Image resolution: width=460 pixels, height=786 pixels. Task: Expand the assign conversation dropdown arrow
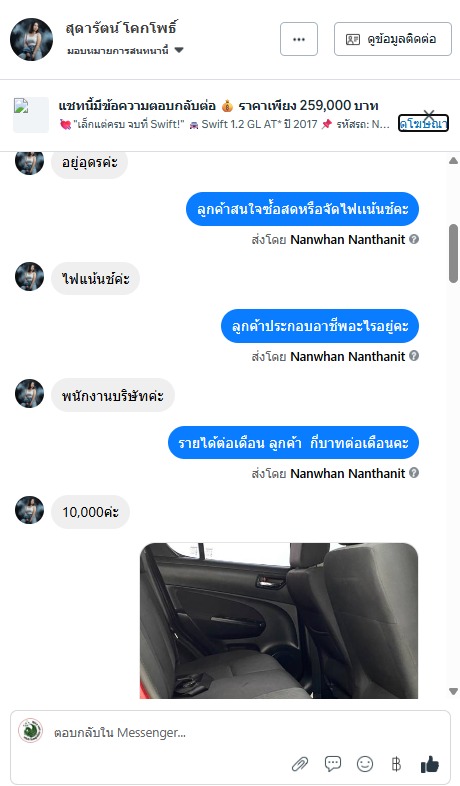(179, 50)
